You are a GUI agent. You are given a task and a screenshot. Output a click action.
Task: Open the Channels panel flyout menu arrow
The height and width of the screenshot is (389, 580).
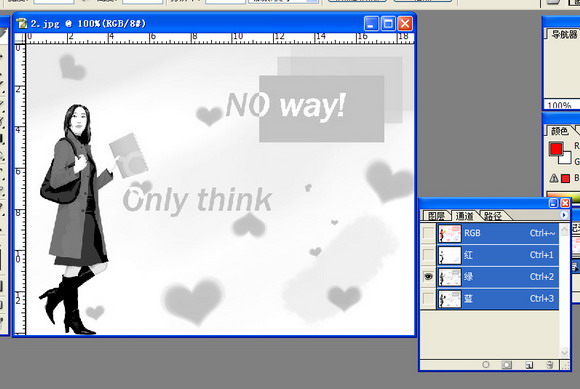(x=564, y=215)
